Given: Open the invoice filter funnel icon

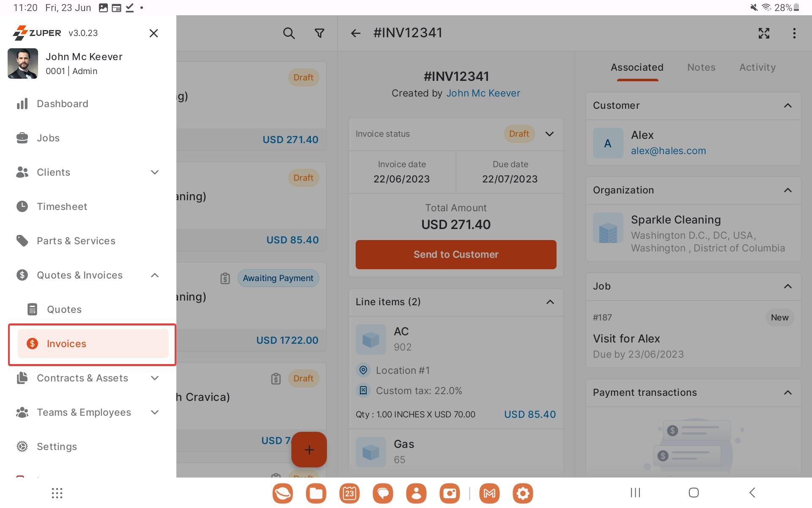Looking at the screenshot, I should click(x=320, y=33).
